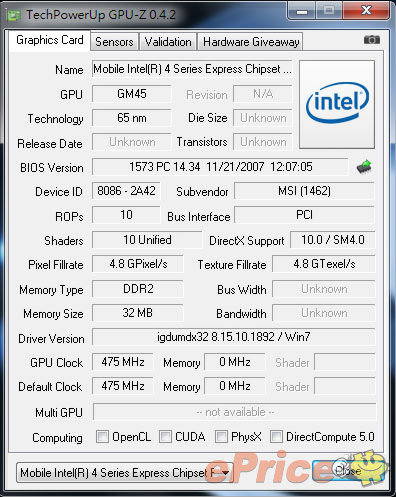This screenshot has width=396, height=497.
Task: Click the TechPowerUp GPU-Z 0.4.2 title text
Action: coord(101,15)
